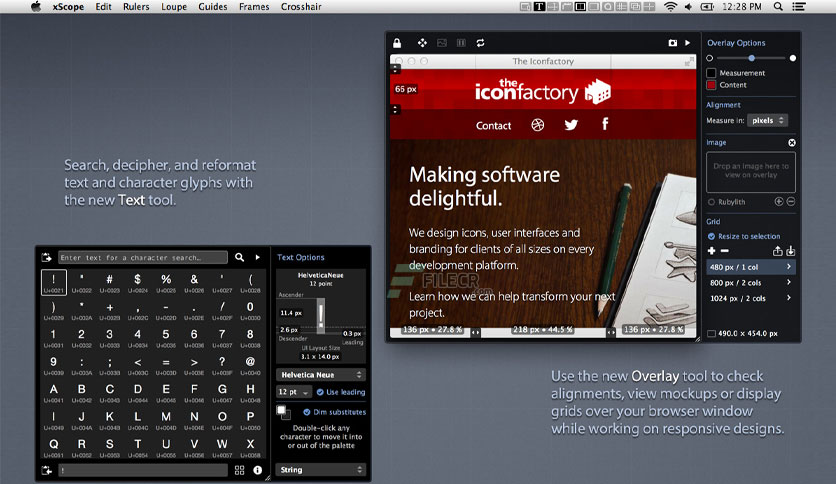Click the bottom string input field

click(x=142, y=470)
